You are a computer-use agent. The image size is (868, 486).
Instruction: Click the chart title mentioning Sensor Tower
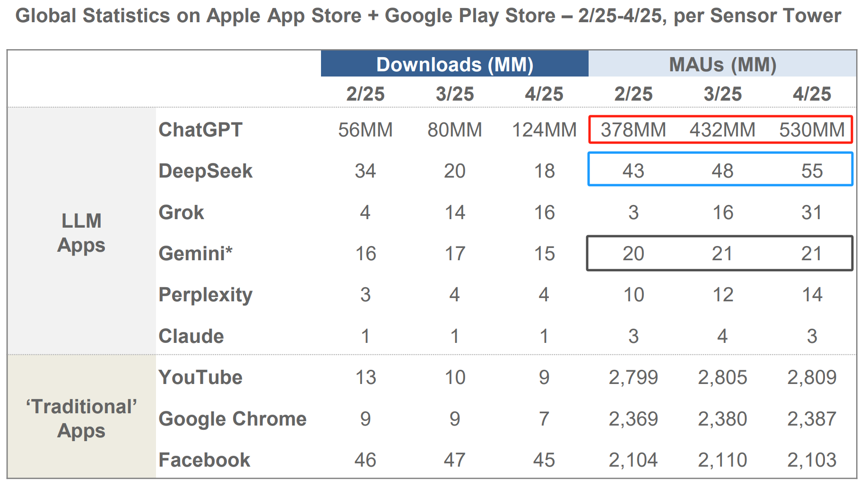coord(428,16)
